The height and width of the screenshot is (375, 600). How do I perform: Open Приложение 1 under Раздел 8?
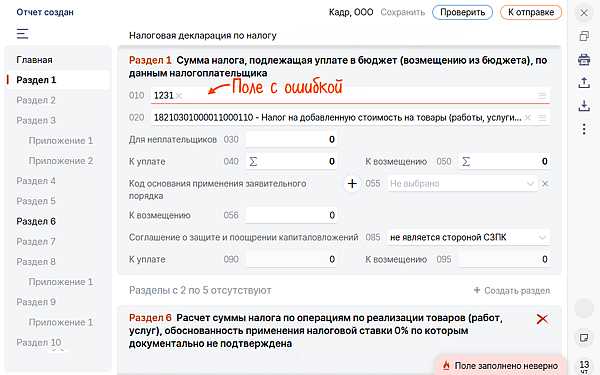(x=61, y=282)
